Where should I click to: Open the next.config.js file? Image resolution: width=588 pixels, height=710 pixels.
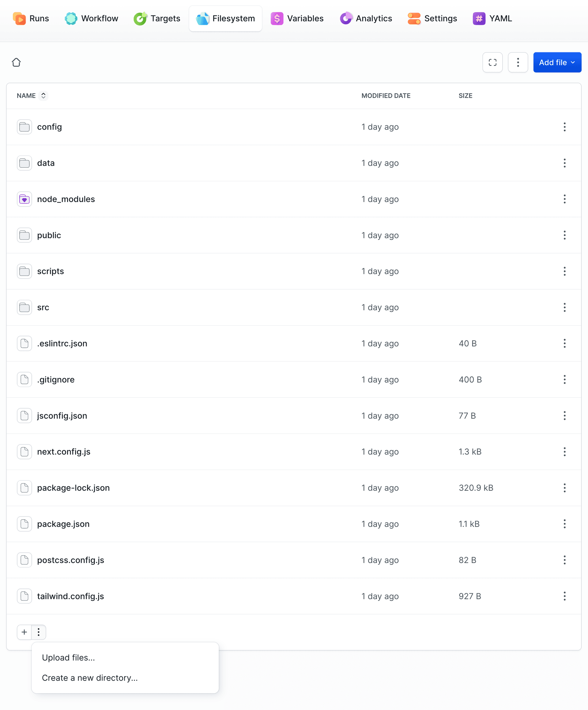click(x=64, y=452)
